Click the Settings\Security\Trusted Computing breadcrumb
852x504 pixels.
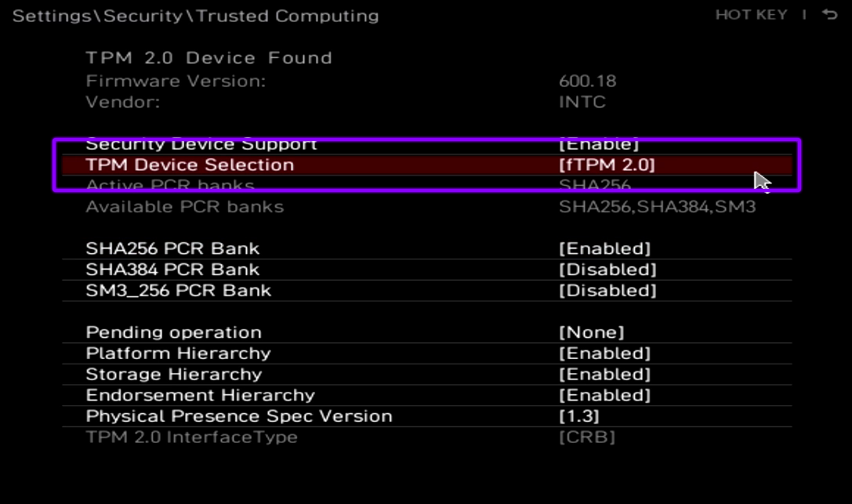click(195, 16)
